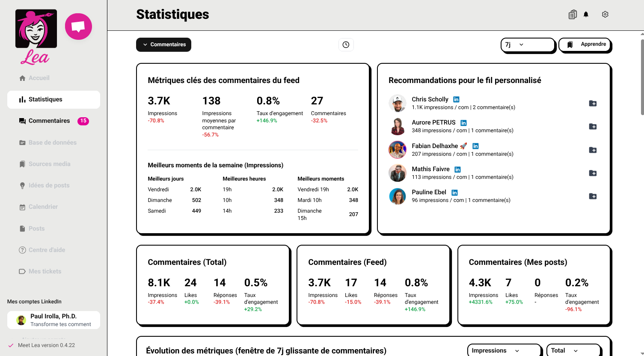Open the Total scope dropdown
The height and width of the screenshot is (356, 644).
(x=573, y=350)
